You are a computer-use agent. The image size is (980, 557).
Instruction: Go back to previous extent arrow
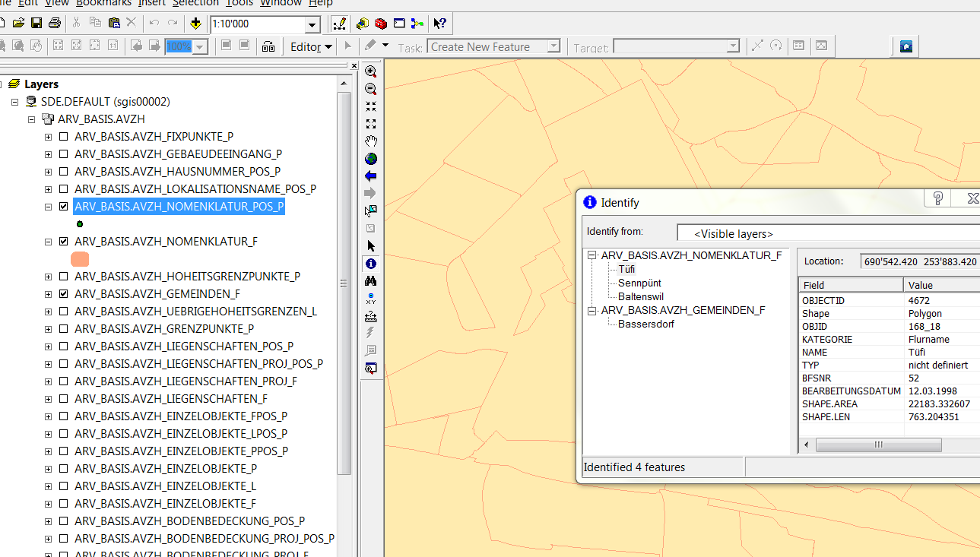(x=371, y=176)
